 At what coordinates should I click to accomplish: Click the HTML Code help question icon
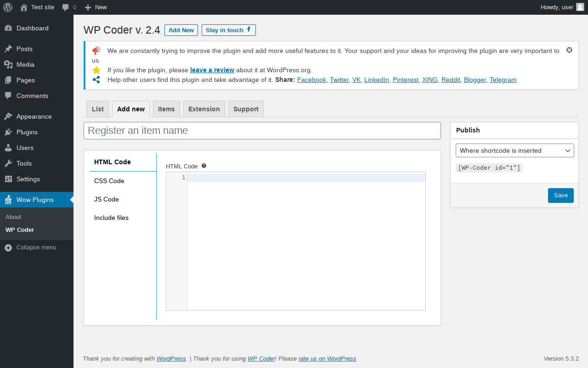pos(204,166)
